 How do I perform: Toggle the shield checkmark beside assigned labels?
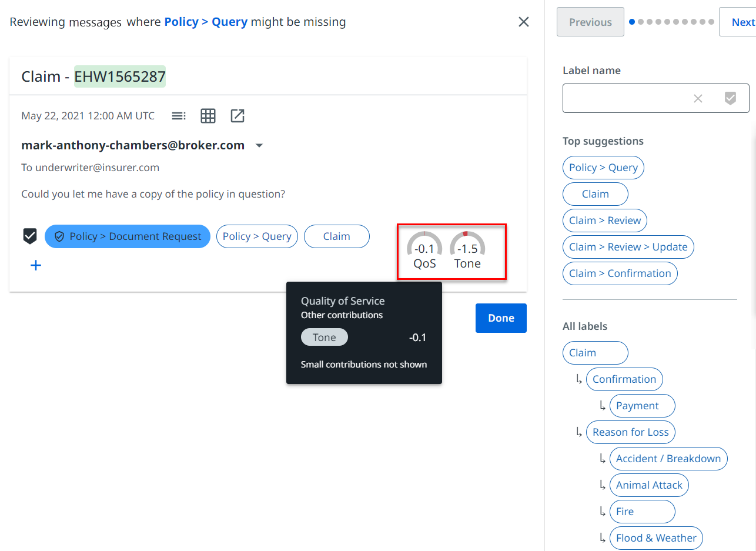(30, 236)
